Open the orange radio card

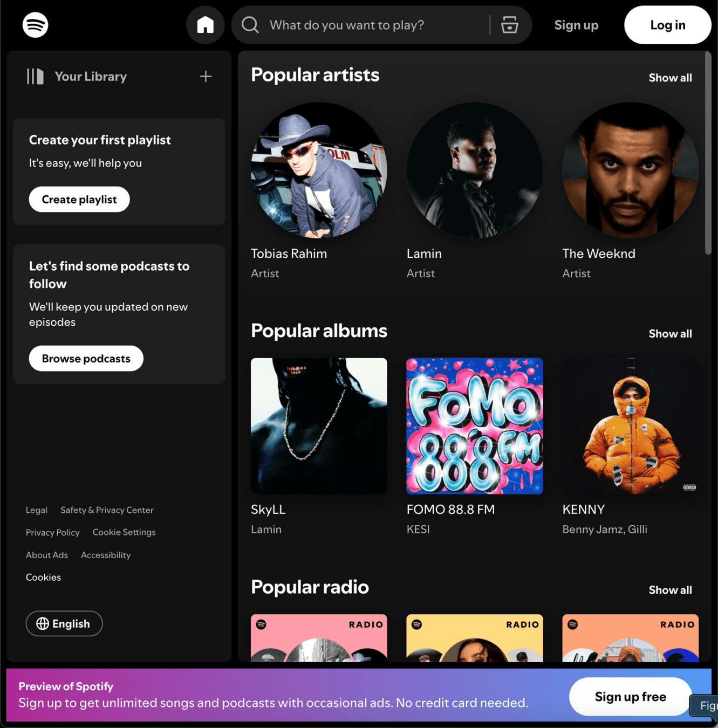point(630,638)
